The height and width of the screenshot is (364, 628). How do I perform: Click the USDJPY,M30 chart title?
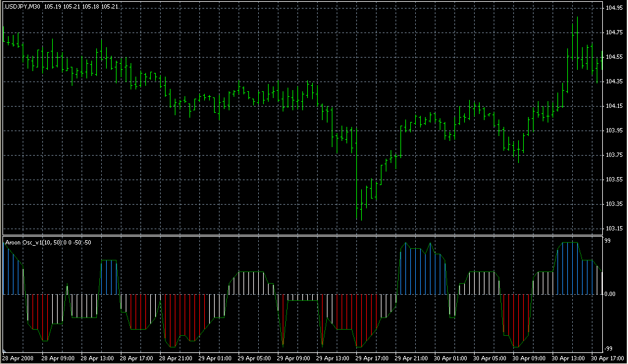23,7
